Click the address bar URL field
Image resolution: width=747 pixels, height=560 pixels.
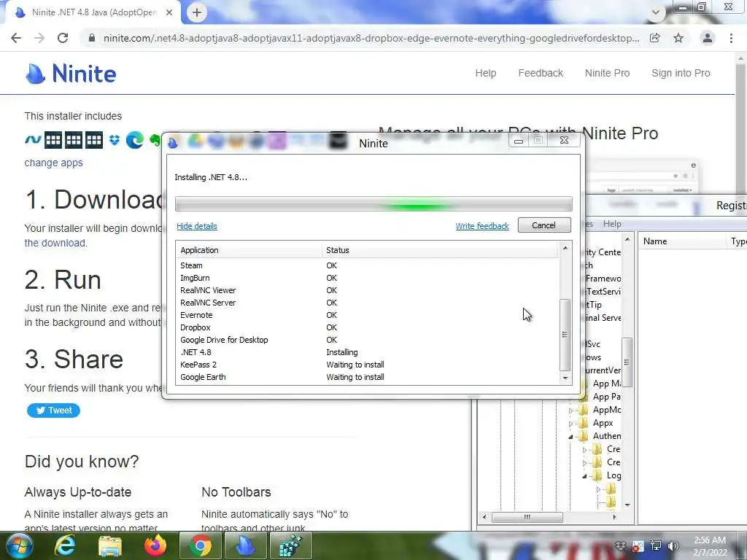tap(371, 38)
